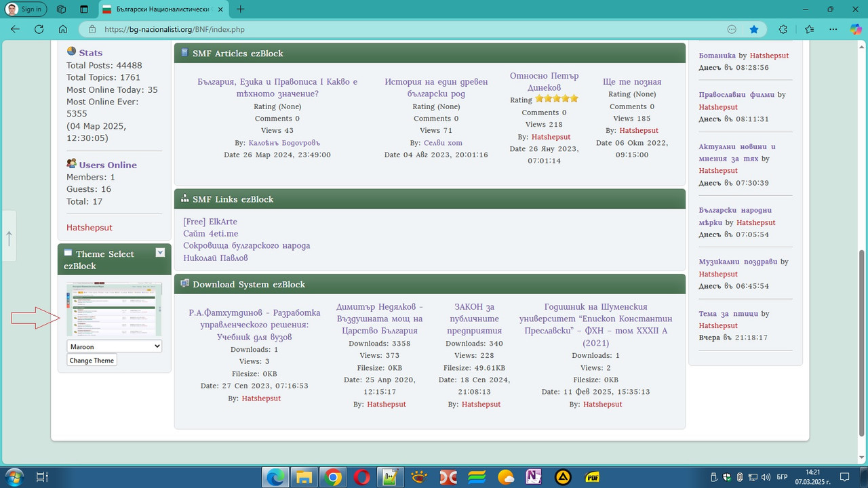Open the 'Ще те позная' article

(x=632, y=82)
